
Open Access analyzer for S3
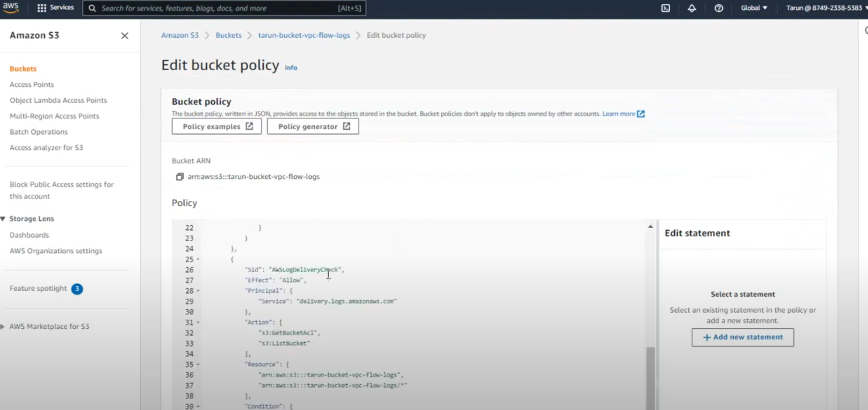[46, 148]
